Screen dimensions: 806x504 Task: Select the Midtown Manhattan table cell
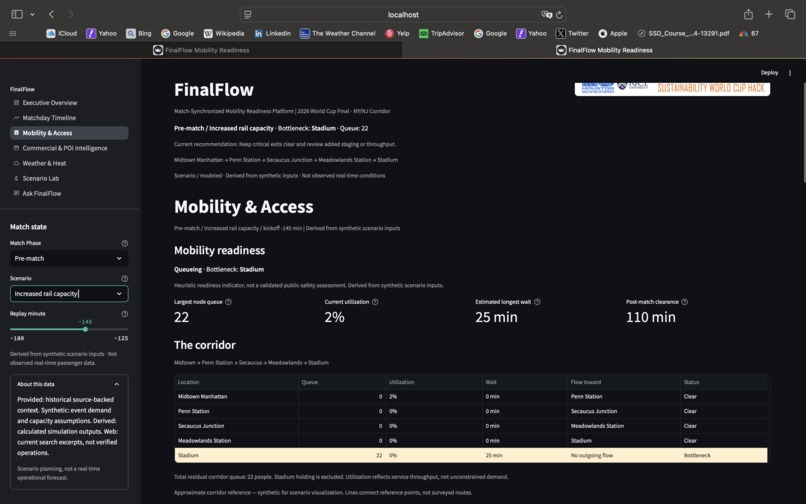[x=236, y=397]
